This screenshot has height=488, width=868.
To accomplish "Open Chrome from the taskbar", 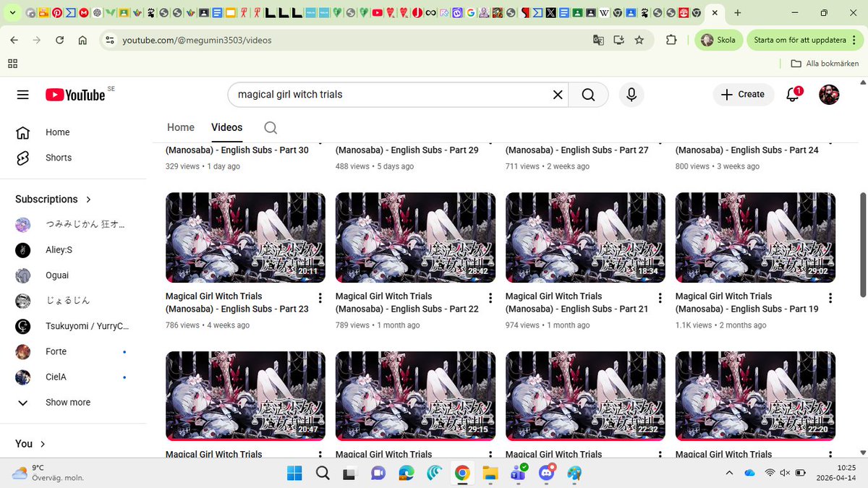I will (x=461, y=474).
